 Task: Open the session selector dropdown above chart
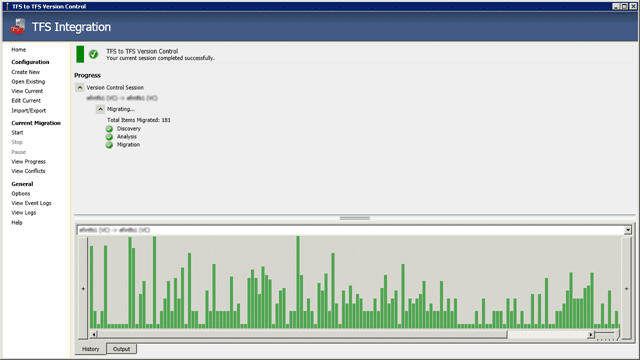coord(628,230)
